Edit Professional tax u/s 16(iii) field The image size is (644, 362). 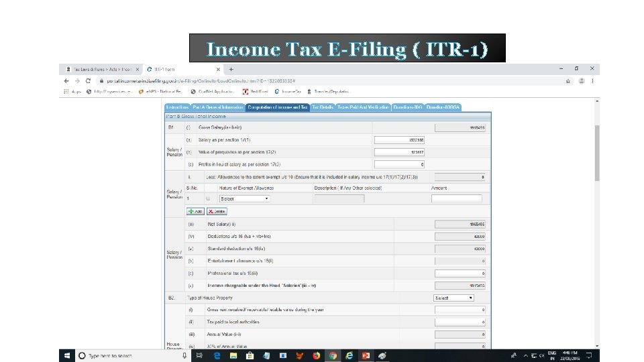[460, 274]
